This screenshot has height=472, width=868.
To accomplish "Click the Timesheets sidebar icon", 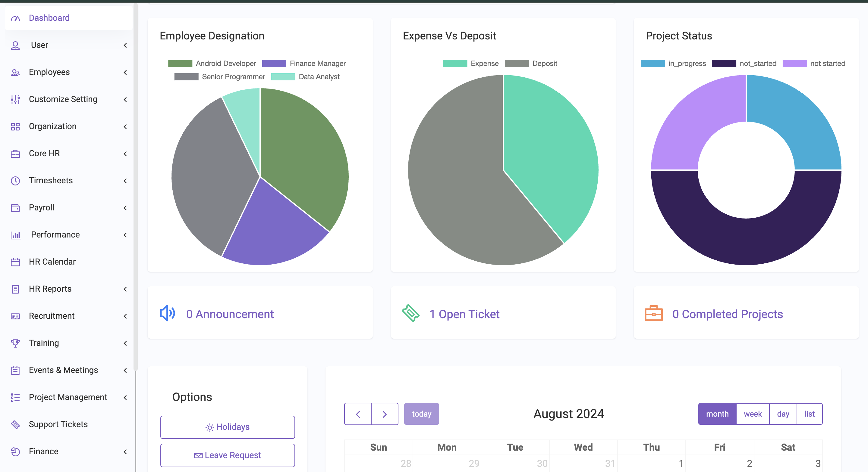I will pyautogui.click(x=16, y=181).
